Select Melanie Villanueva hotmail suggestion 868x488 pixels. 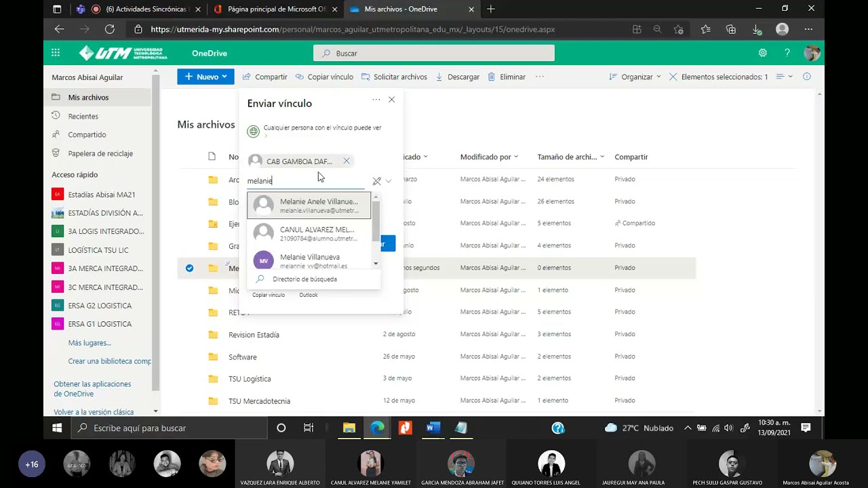309,260
